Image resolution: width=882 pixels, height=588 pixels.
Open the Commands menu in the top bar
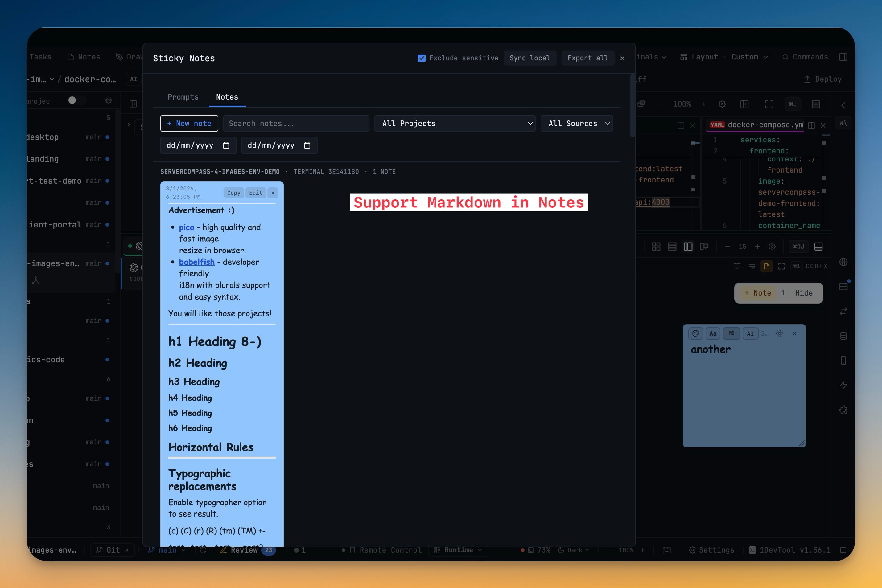(805, 57)
